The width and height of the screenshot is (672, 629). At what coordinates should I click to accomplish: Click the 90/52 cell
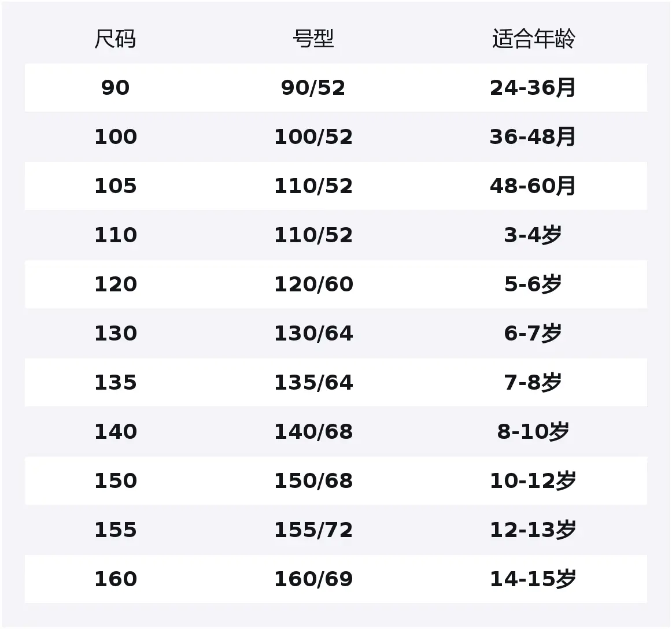[x=313, y=88]
